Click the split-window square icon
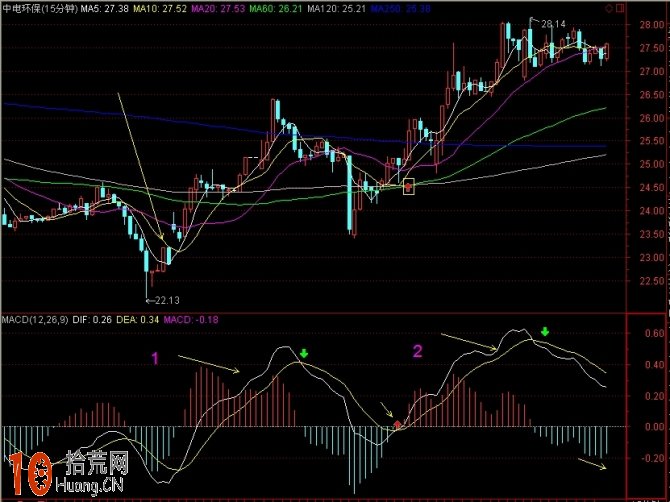The width and height of the screenshot is (670, 502). [620, 9]
